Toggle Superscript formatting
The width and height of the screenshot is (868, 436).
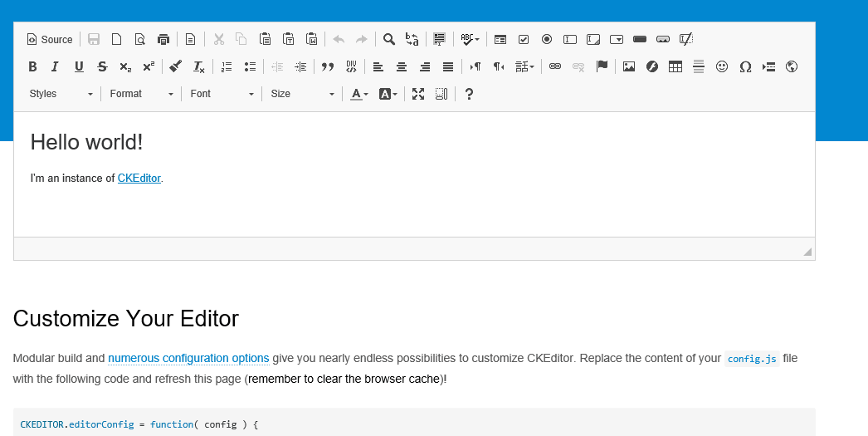149,67
